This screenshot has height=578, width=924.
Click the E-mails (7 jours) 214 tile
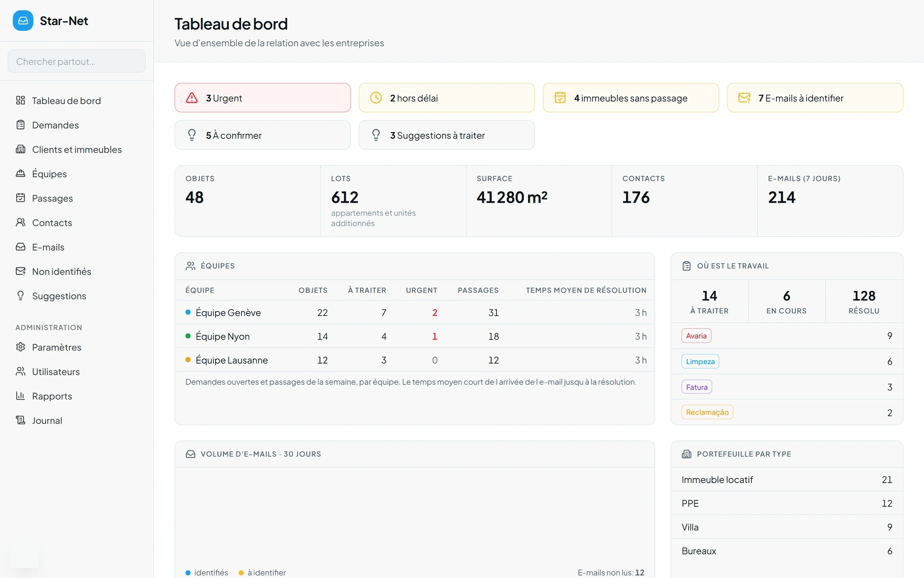point(830,201)
